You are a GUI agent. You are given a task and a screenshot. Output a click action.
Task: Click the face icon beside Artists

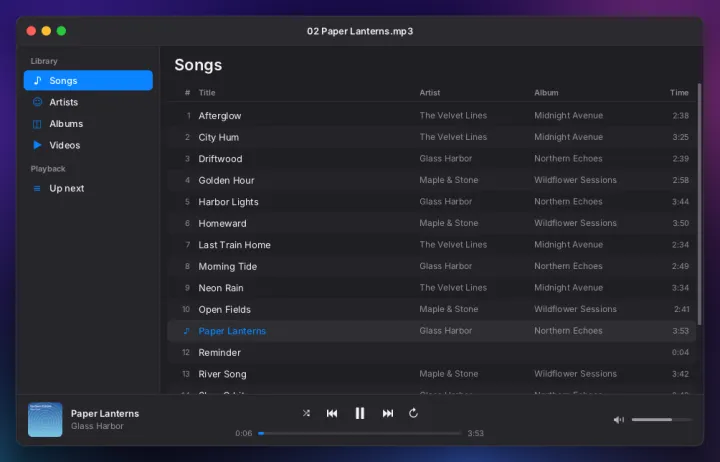click(x=38, y=102)
